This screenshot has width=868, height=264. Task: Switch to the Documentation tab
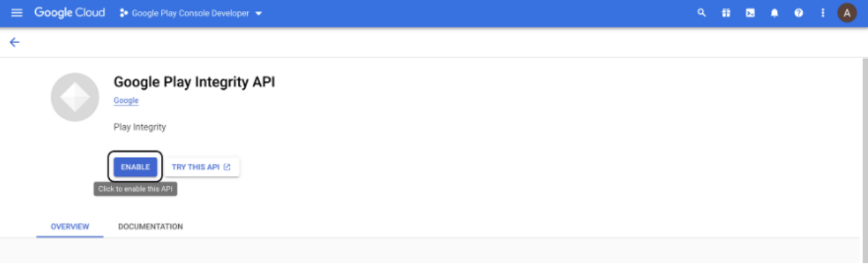pos(150,226)
